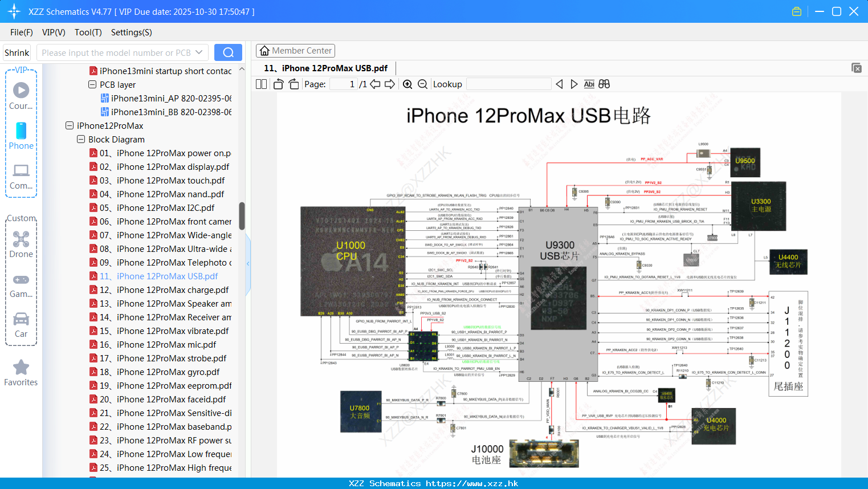Screen dimensions: 868x489
Task: Open iPhone13mini_BB 820-02398 PCB file
Action: point(165,112)
